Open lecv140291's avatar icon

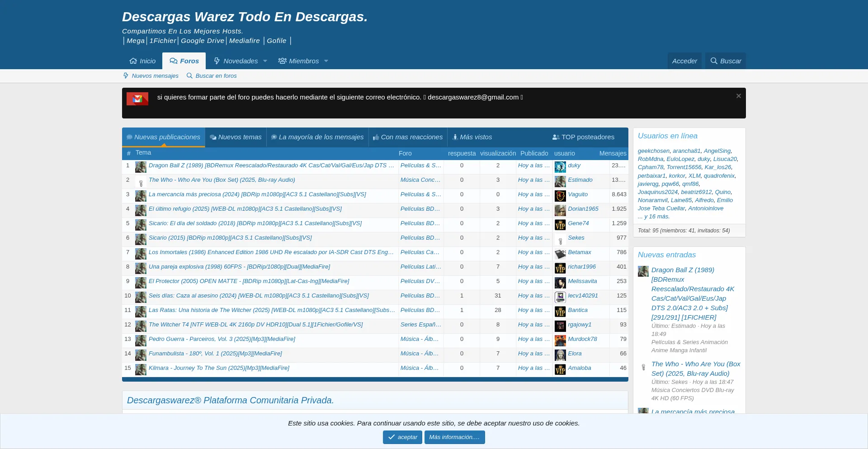pyautogui.click(x=560, y=297)
